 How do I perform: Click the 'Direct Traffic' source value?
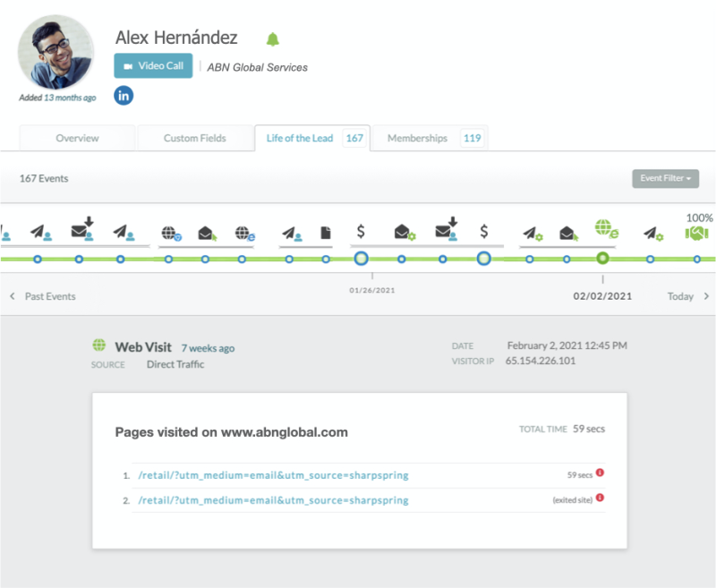[175, 364]
